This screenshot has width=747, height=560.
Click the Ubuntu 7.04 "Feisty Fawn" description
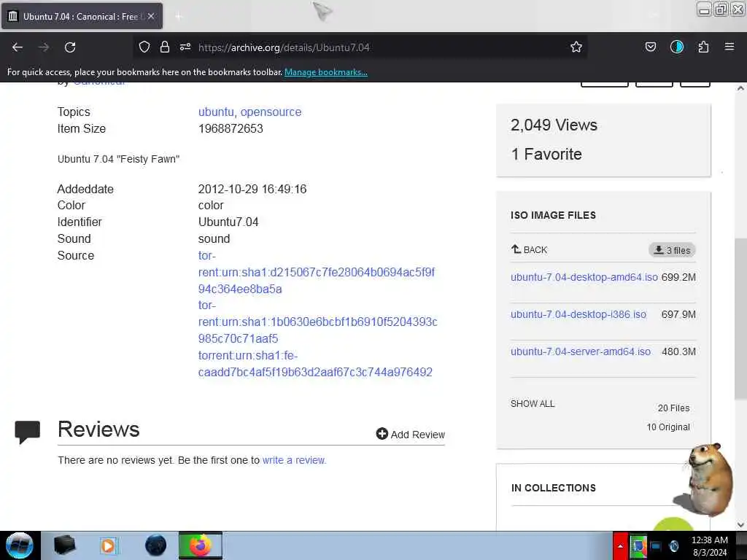(119, 159)
